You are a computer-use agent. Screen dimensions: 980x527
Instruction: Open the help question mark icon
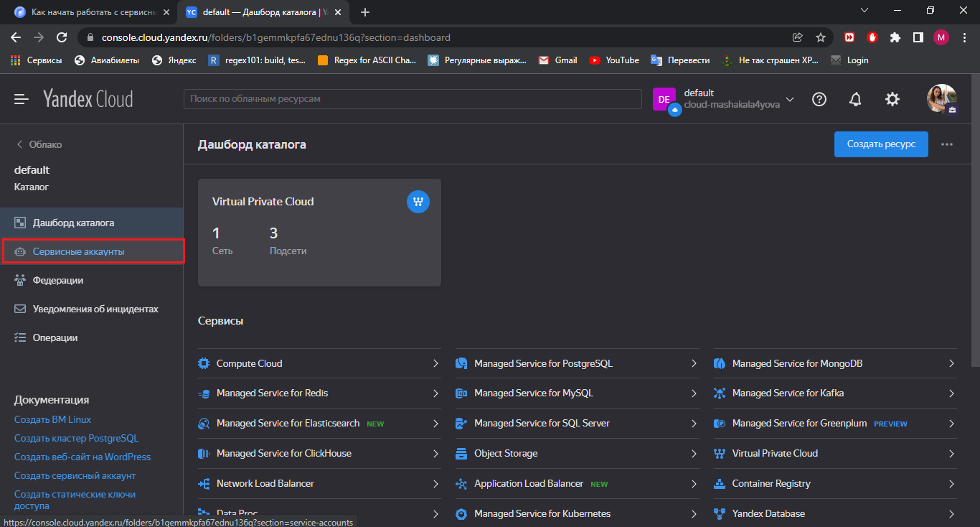(x=819, y=99)
